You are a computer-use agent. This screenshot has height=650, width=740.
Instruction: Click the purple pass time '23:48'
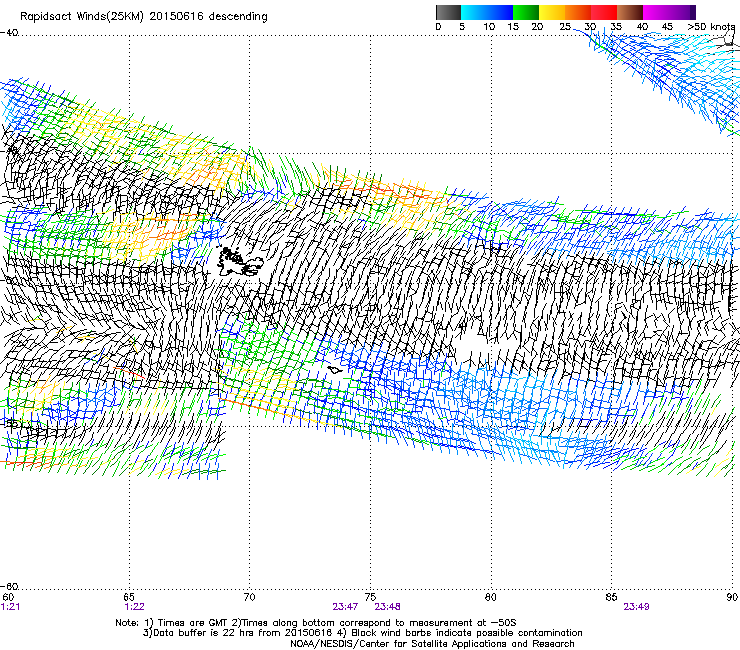click(387, 607)
